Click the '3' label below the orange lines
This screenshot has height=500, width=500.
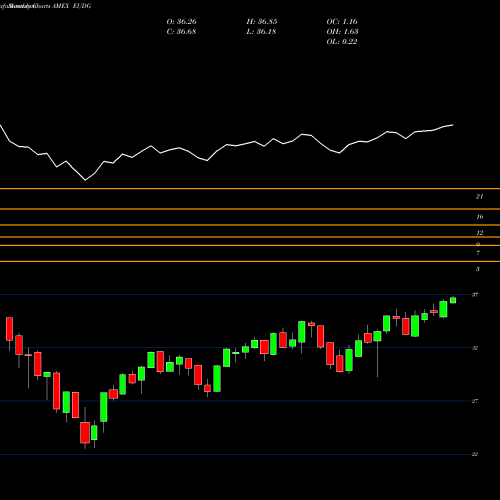click(x=478, y=269)
